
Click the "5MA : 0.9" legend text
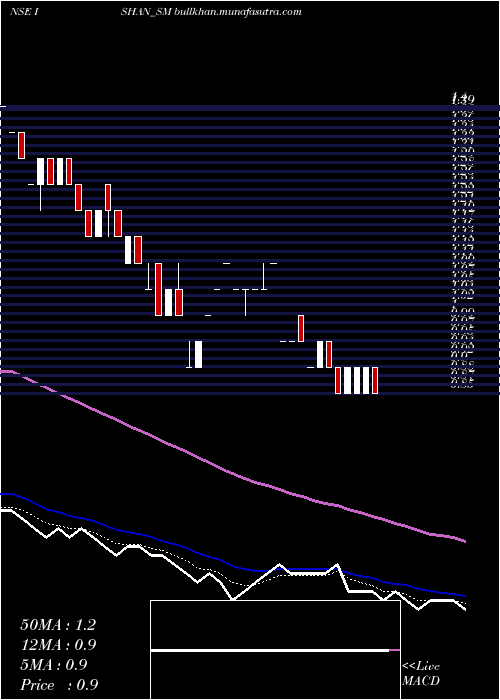(54, 665)
